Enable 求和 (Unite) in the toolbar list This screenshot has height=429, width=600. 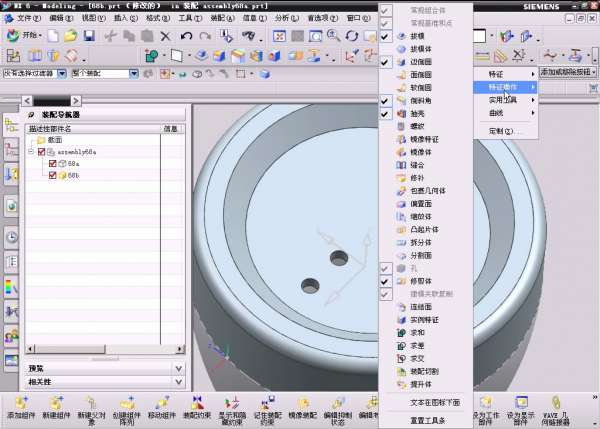(x=418, y=331)
